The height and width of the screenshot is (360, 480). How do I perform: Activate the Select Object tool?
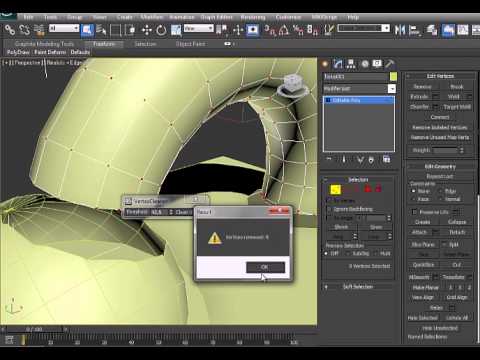pos(87,30)
